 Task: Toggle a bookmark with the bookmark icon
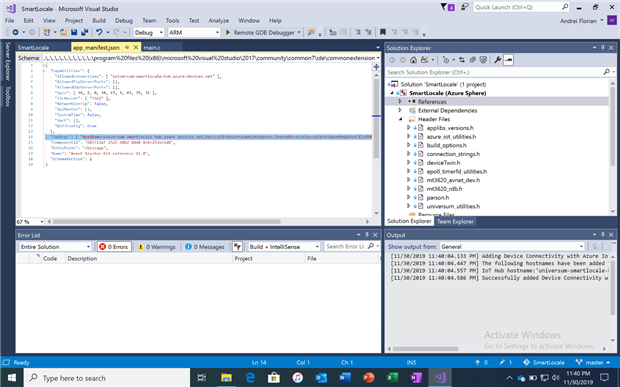(382, 32)
